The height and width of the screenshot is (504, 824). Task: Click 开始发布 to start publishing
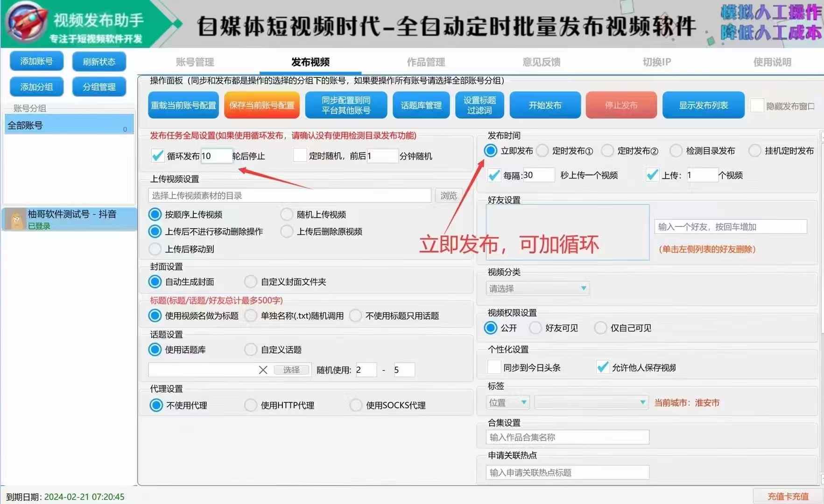coord(545,105)
